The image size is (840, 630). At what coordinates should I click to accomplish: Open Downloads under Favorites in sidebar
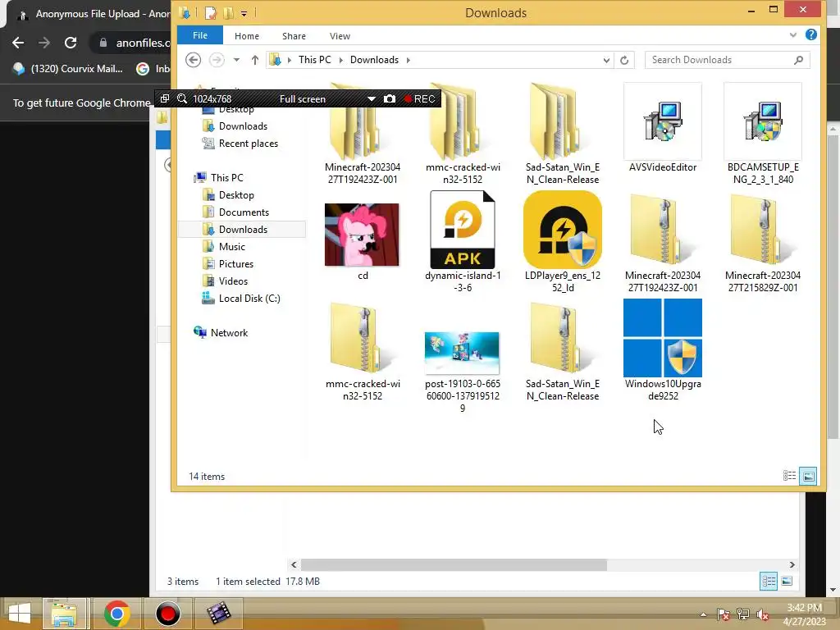(243, 126)
